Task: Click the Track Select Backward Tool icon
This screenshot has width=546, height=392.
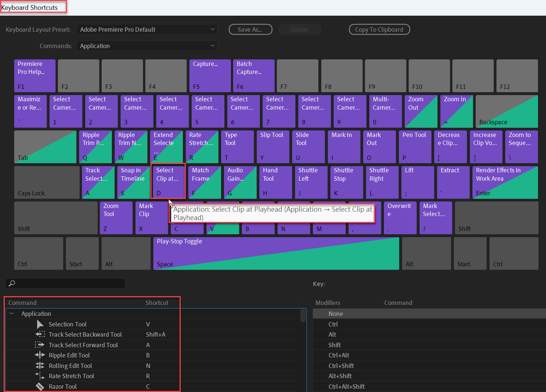Action: click(40, 334)
